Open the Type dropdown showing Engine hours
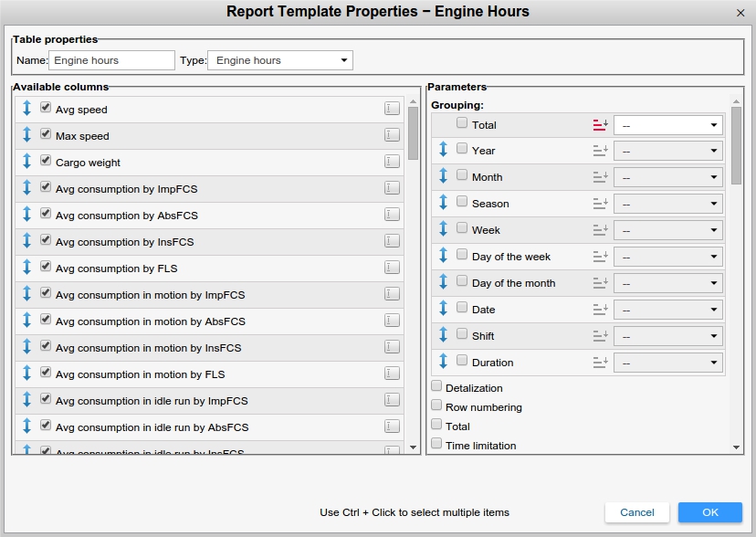 (280, 60)
